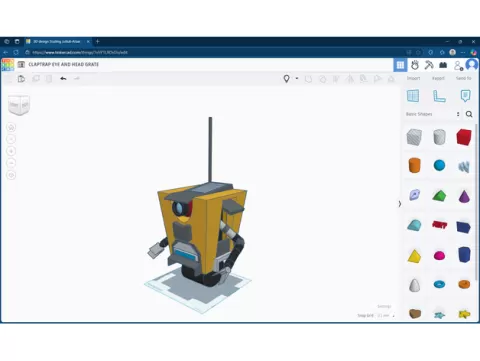Select the Ruler L-shaped tool

click(x=439, y=96)
